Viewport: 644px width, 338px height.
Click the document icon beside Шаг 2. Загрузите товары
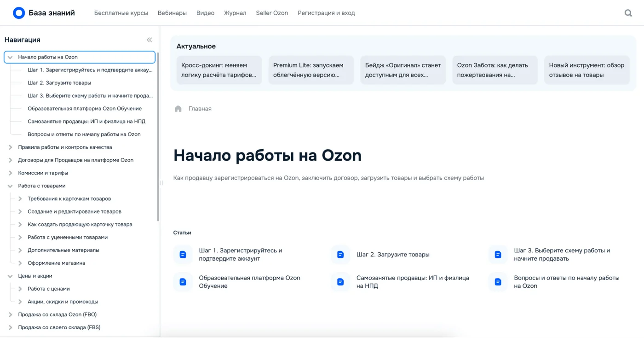click(x=340, y=255)
